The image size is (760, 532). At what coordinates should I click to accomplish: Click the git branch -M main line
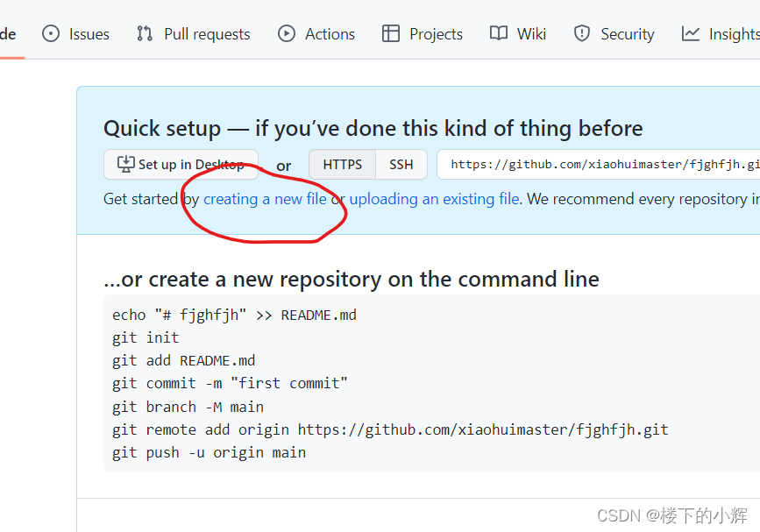tap(188, 407)
